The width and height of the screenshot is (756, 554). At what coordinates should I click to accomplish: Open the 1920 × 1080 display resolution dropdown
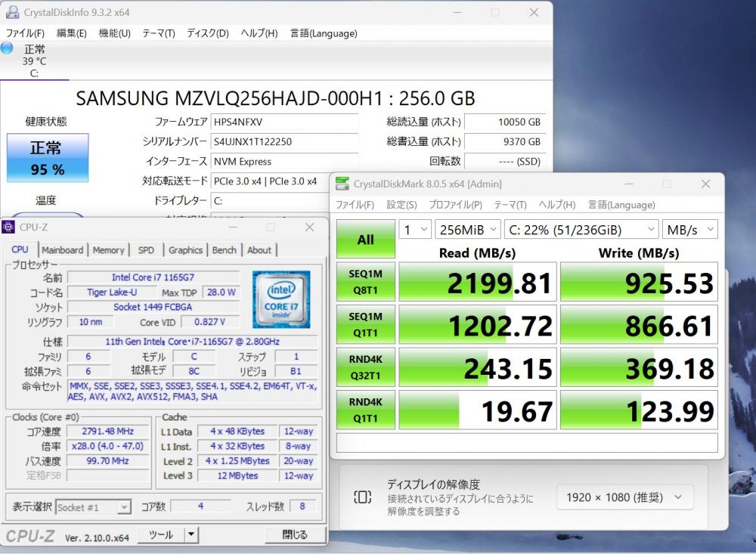(x=625, y=497)
